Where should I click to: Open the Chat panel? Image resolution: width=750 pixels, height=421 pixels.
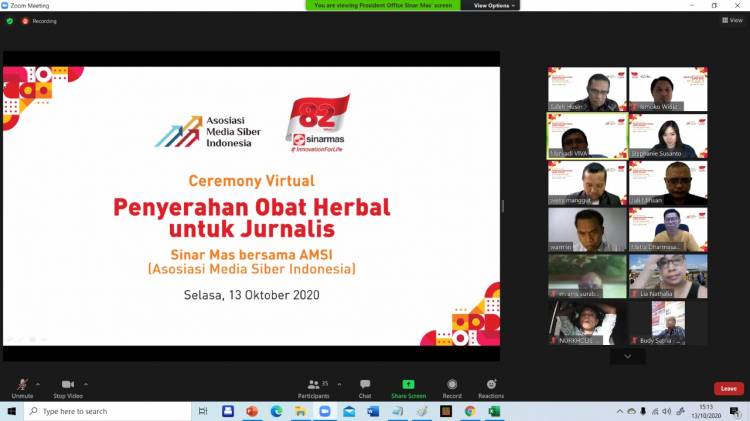(365, 388)
